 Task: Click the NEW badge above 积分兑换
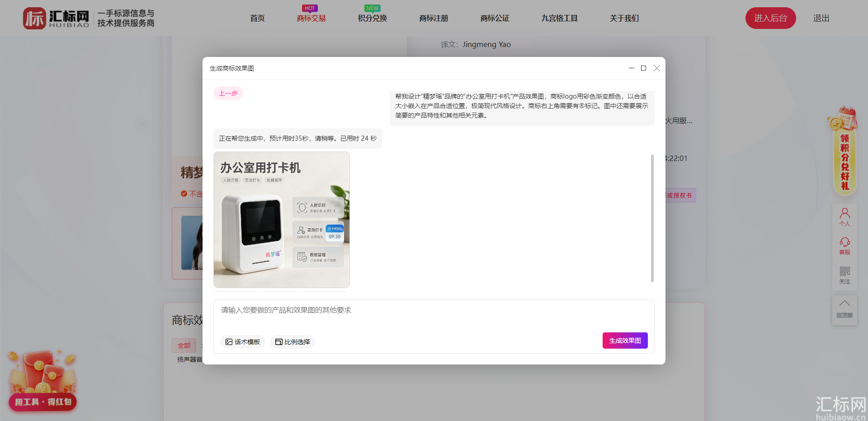point(373,8)
